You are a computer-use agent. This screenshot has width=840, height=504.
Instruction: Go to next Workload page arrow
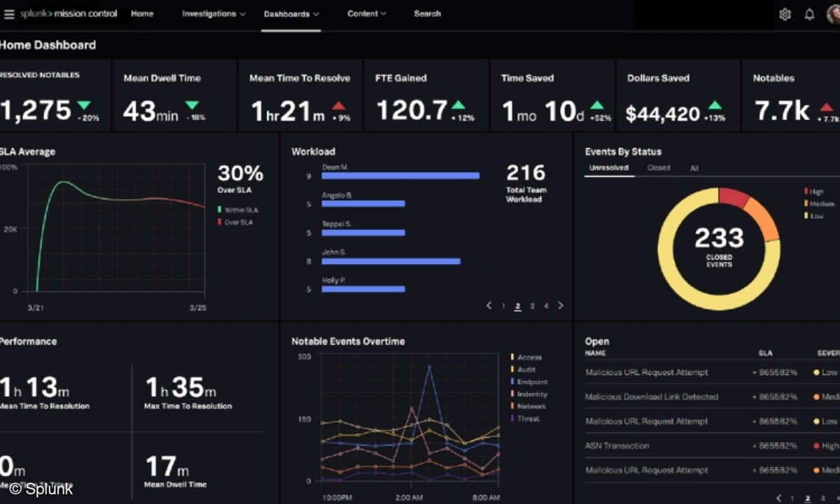(x=560, y=306)
